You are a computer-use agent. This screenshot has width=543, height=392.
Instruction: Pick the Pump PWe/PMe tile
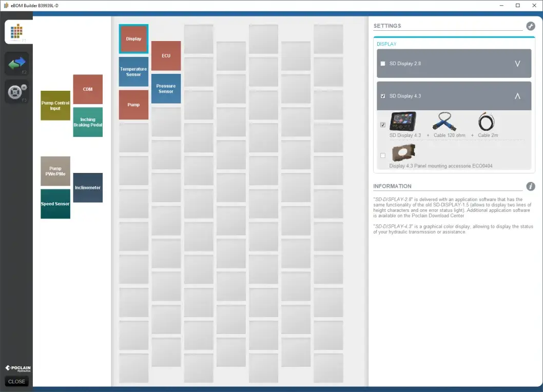pos(55,171)
